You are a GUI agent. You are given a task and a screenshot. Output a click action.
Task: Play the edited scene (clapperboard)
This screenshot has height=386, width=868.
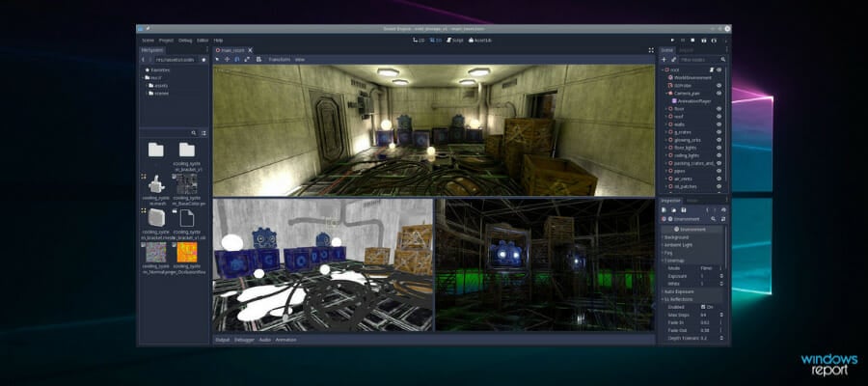coord(704,41)
